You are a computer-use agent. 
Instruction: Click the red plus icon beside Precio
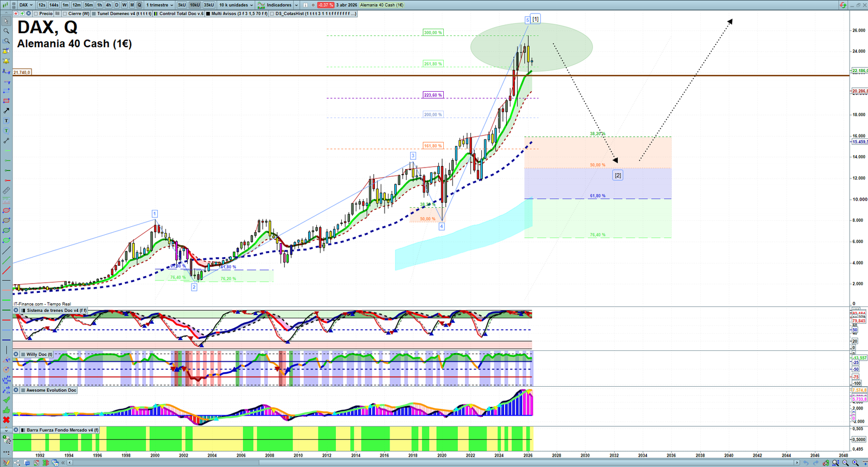(x=16, y=14)
